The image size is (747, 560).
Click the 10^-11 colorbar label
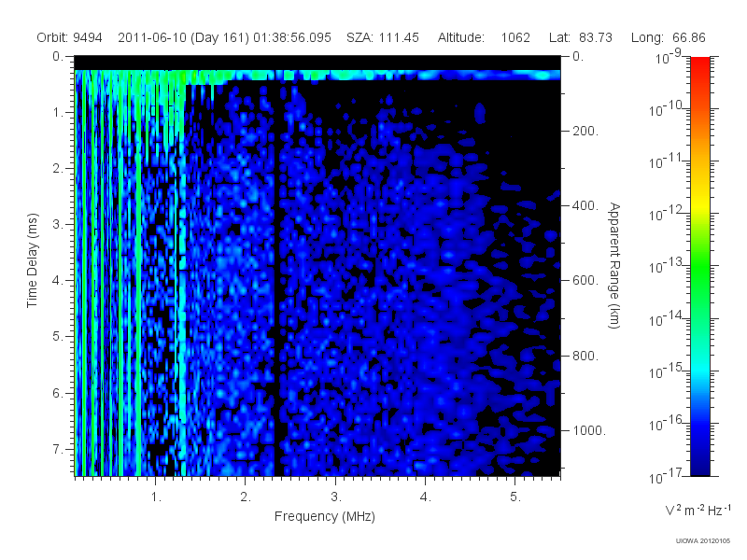pos(666,161)
